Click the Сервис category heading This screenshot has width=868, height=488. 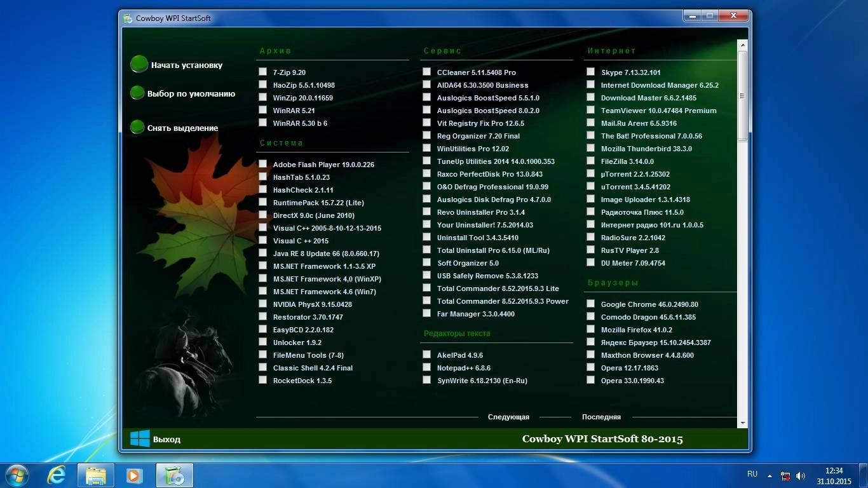point(442,51)
